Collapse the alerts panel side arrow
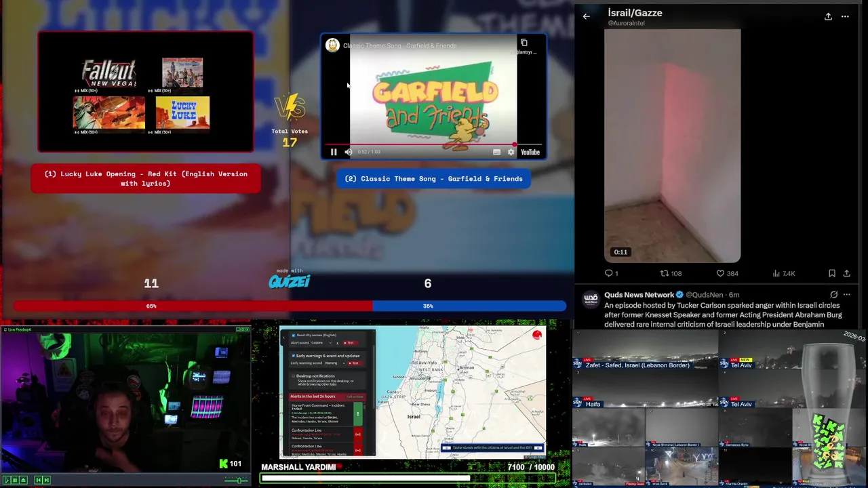 pyautogui.click(x=283, y=338)
